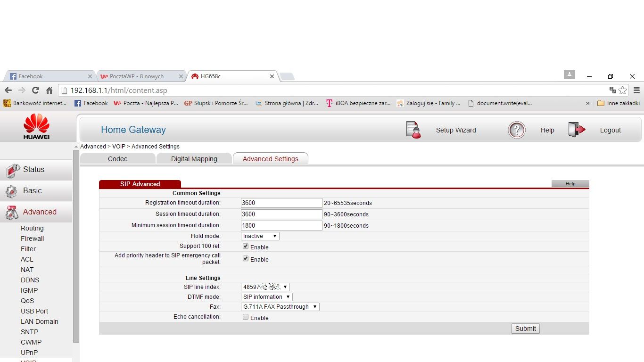The height and width of the screenshot is (362, 644).
Task: Click the Advanced toolbox icon
Action: pos(11,213)
